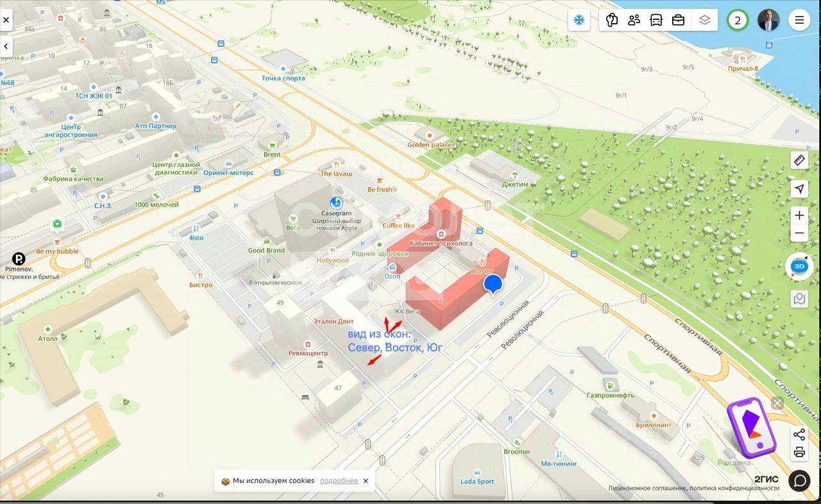Viewport: 821px width, 504px height.
Task: Select the Джетим restaurant icon
Action: point(514,175)
